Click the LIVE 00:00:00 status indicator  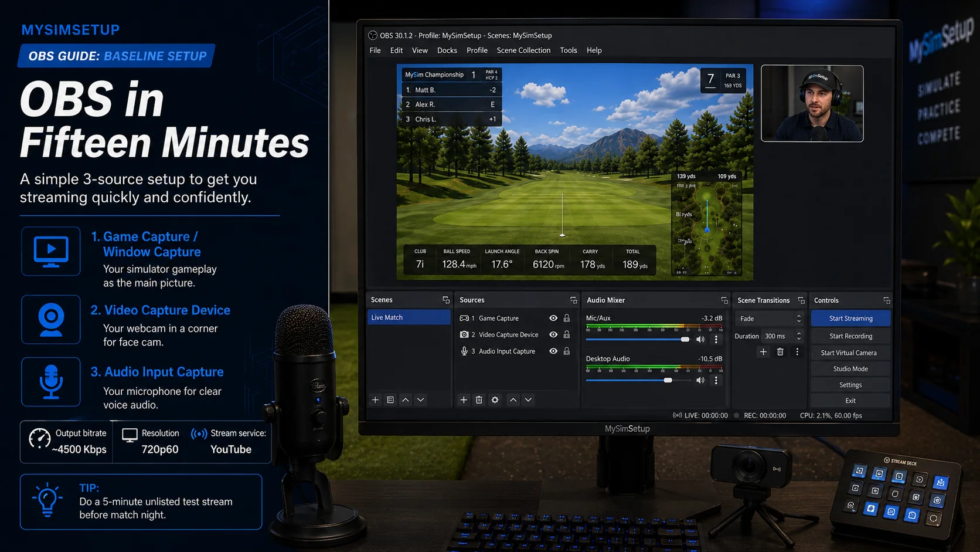pyautogui.click(x=700, y=415)
